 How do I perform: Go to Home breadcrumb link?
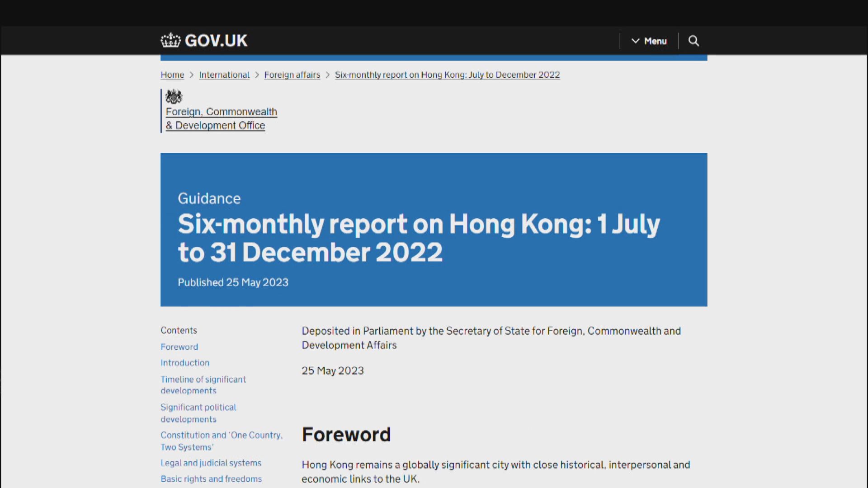(x=172, y=75)
